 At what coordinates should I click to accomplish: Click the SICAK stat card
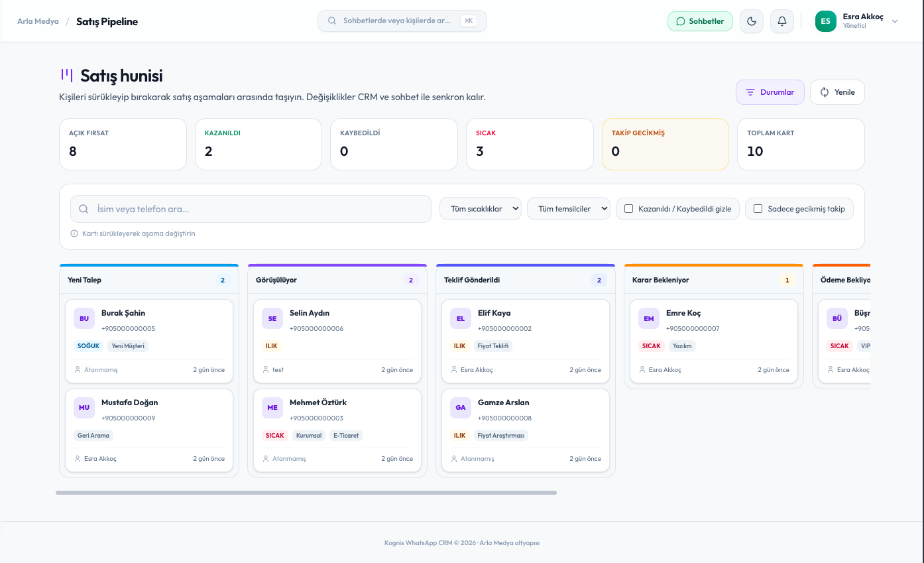click(x=530, y=144)
